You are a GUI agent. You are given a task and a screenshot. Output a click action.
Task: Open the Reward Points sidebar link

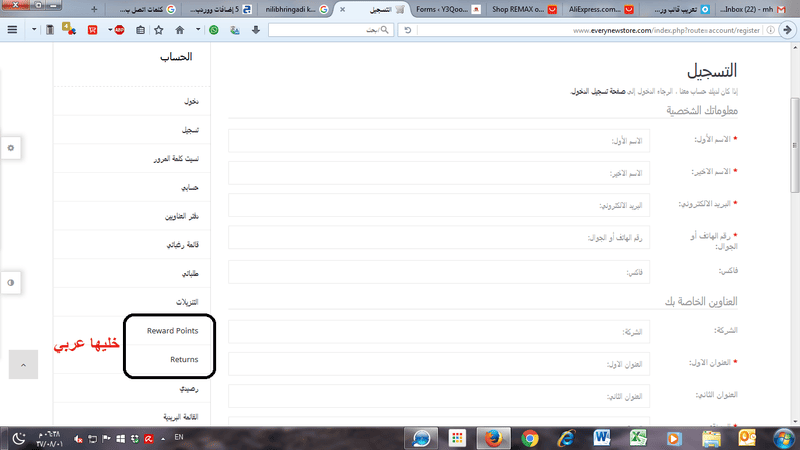tap(172, 331)
